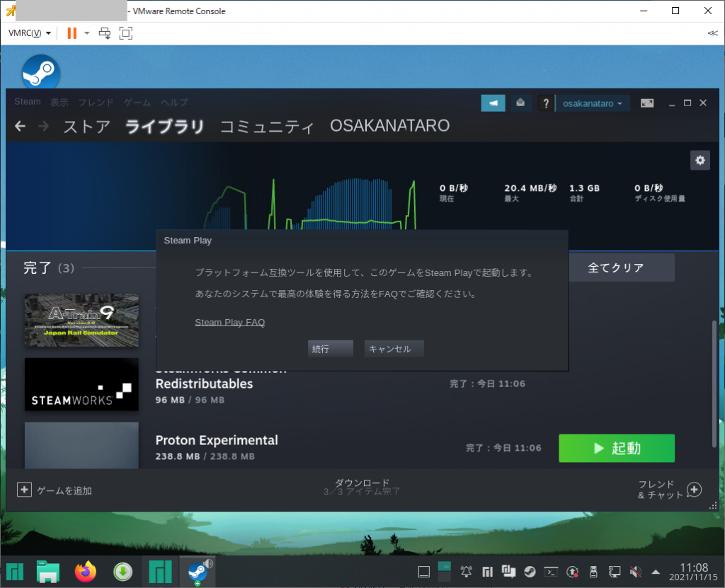The image size is (725, 588).
Task: Open the Manjaro application launcher
Action: click(15, 572)
